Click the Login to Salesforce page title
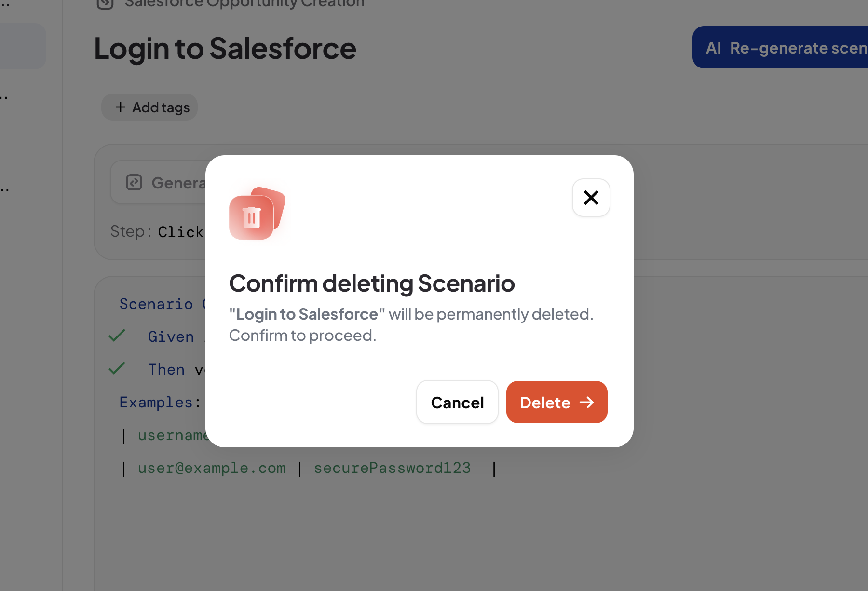The width and height of the screenshot is (868, 591). coord(225,49)
